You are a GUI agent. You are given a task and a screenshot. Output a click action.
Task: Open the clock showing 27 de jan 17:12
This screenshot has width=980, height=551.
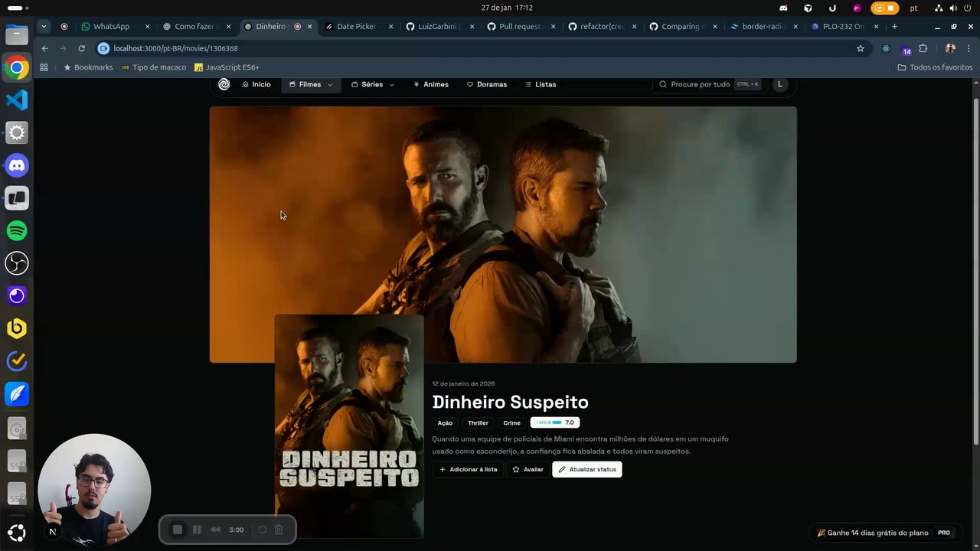pyautogui.click(x=507, y=8)
